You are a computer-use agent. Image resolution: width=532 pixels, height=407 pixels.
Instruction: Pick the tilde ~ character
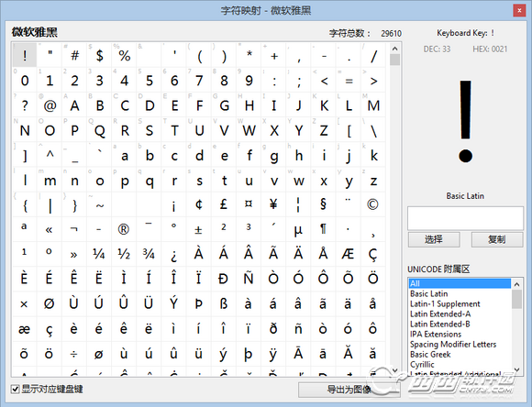point(99,205)
